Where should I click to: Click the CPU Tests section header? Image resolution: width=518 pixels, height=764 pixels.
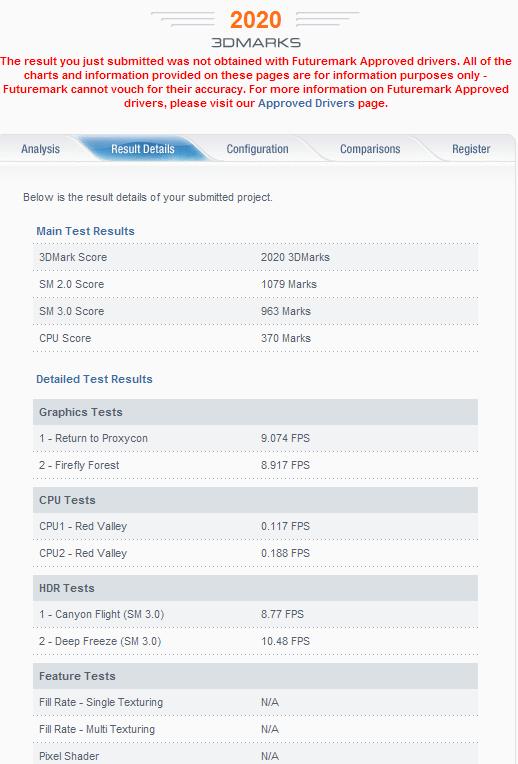pyautogui.click(x=255, y=500)
